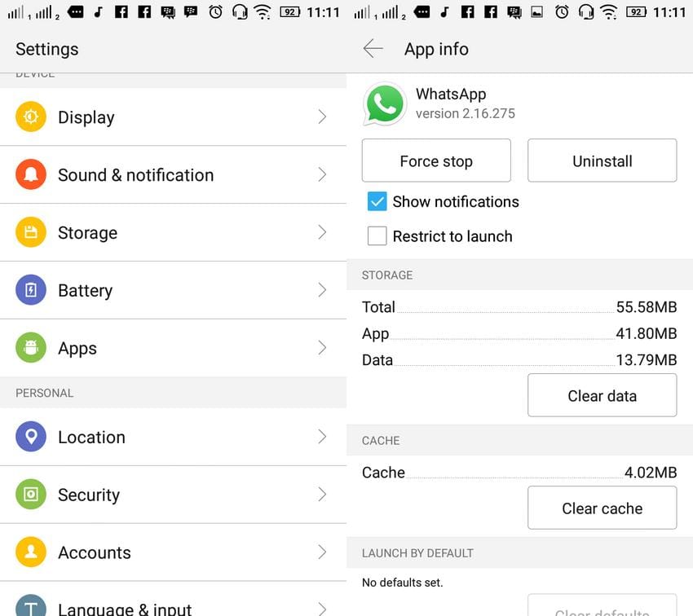Tap the WhatsApp app logo
Viewport: 693px width, 616px height.
(385, 104)
